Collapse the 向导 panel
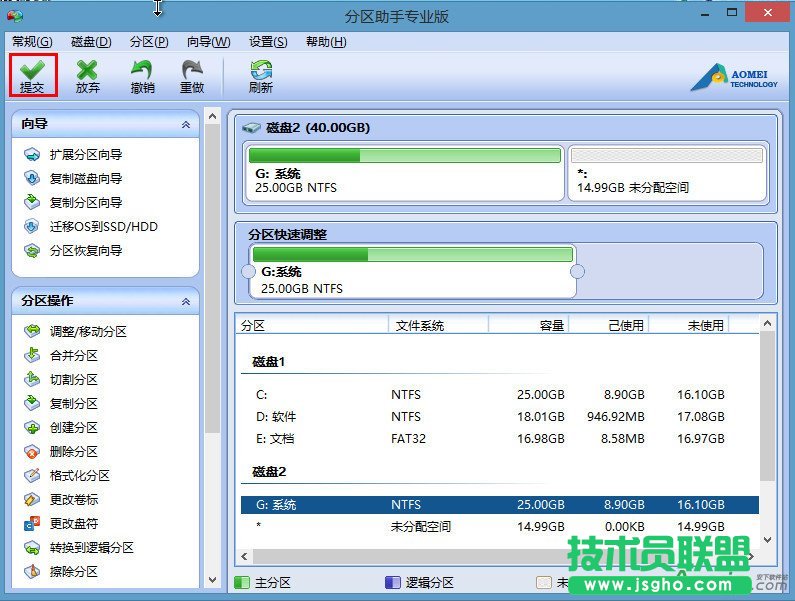 pos(186,124)
